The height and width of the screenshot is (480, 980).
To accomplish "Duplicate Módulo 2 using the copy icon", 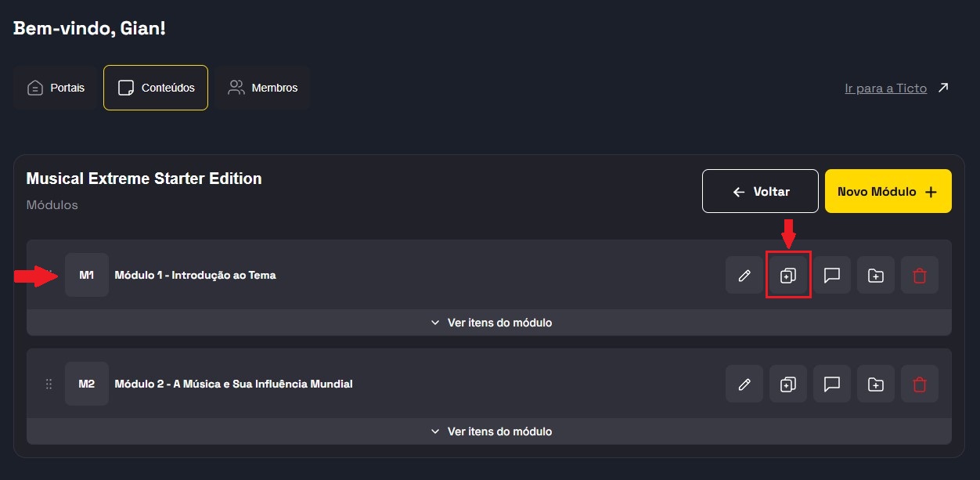I will click(788, 384).
